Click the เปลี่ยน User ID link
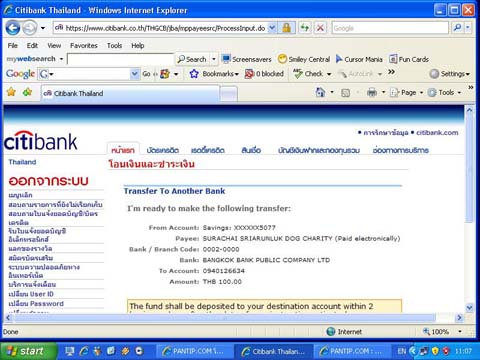 tap(31, 294)
